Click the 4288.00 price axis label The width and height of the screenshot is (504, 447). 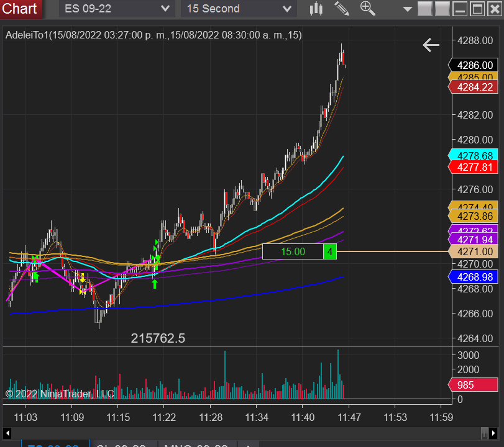[475, 41]
